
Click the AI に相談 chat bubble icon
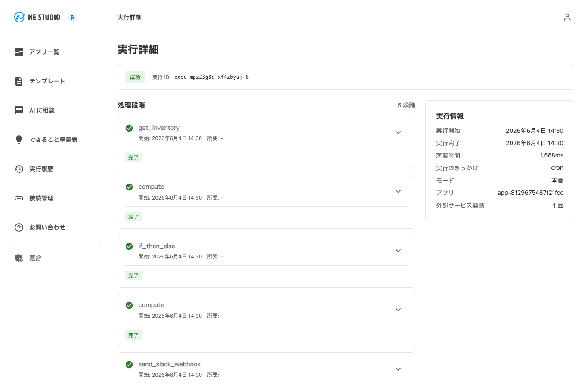19,111
